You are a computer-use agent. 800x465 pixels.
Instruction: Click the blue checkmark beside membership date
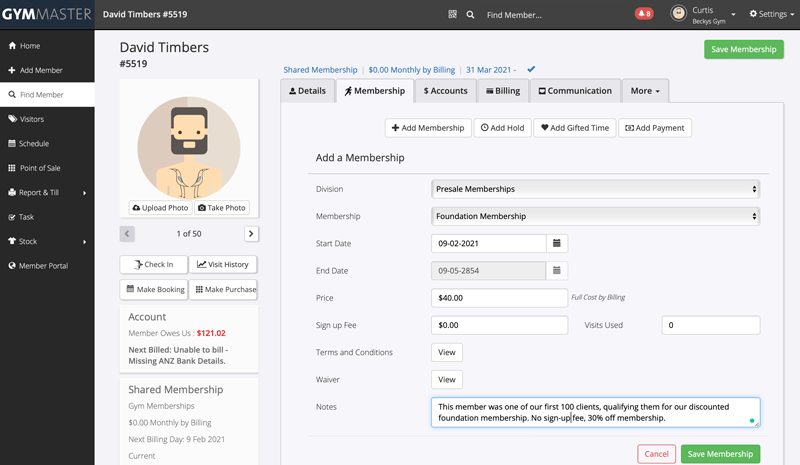point(531,69)
